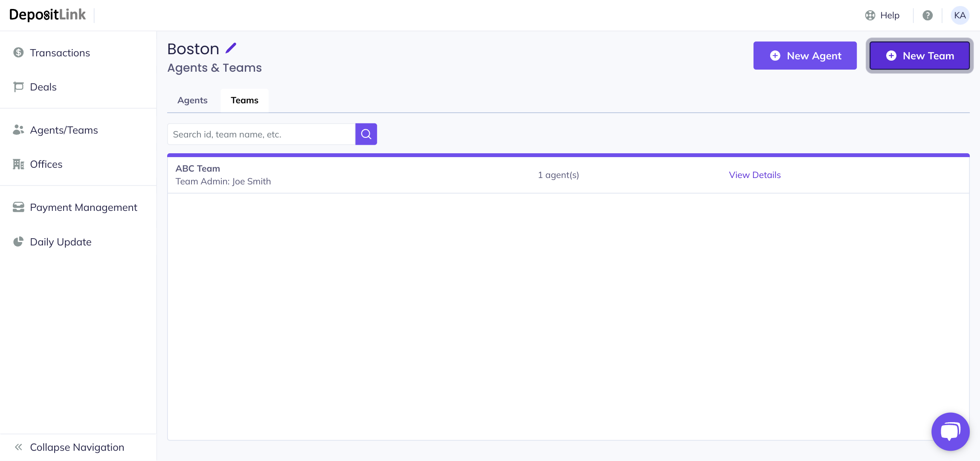Click the Deals flag icon
This screenshot has width=980, height=461.
click(18, 87)
